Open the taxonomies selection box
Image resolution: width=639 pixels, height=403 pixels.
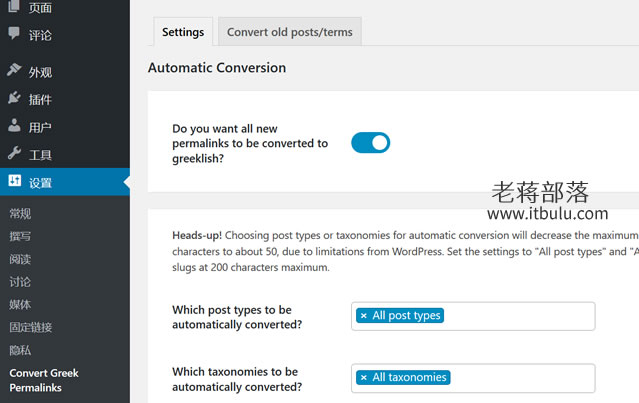(473, 378)
